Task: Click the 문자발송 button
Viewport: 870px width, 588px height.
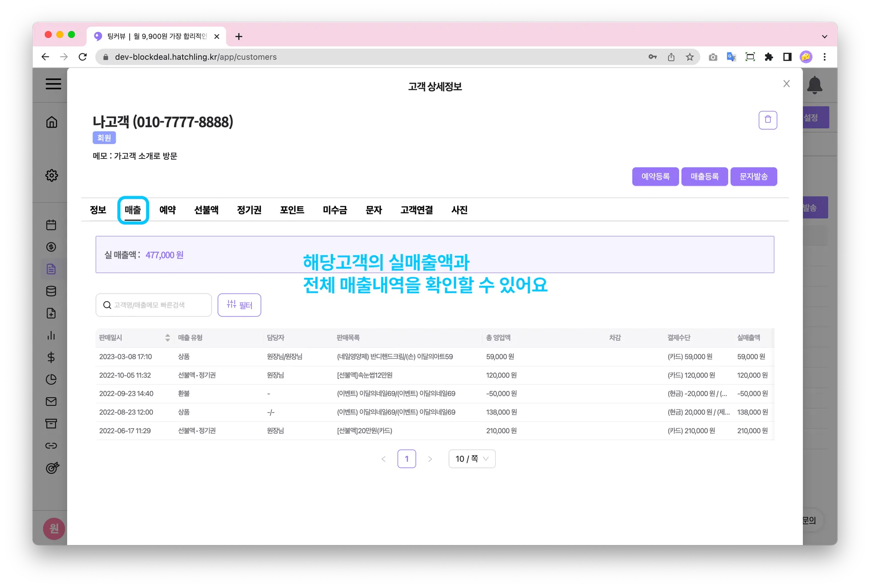Action: pos(753,177)
